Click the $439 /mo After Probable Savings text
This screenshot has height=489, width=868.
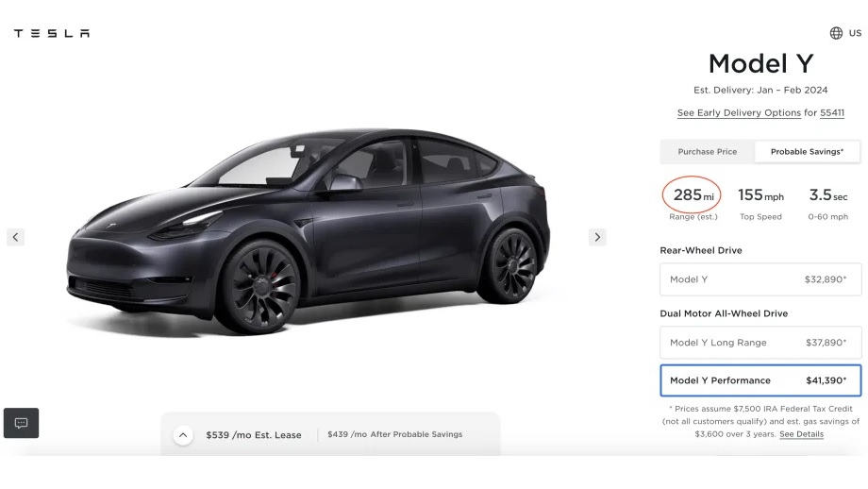click(x=394, y=435)
